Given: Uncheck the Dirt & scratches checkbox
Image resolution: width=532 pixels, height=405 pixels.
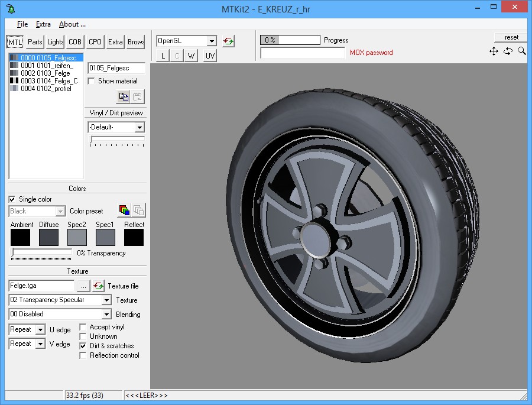Looking at the screenshot, I should [x=83, y=346].
